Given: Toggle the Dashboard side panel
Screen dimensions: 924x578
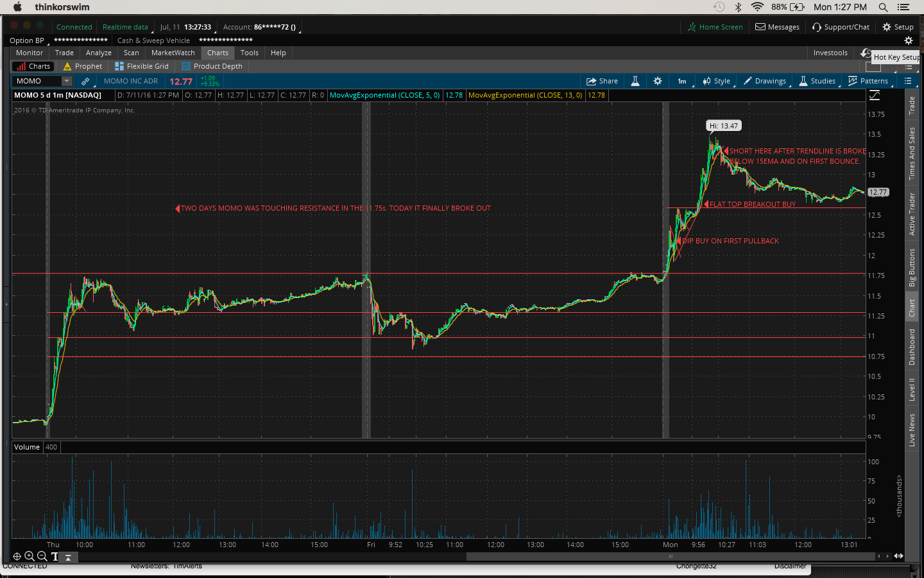Looking at the screenshot, I should (x=912, y=347).
